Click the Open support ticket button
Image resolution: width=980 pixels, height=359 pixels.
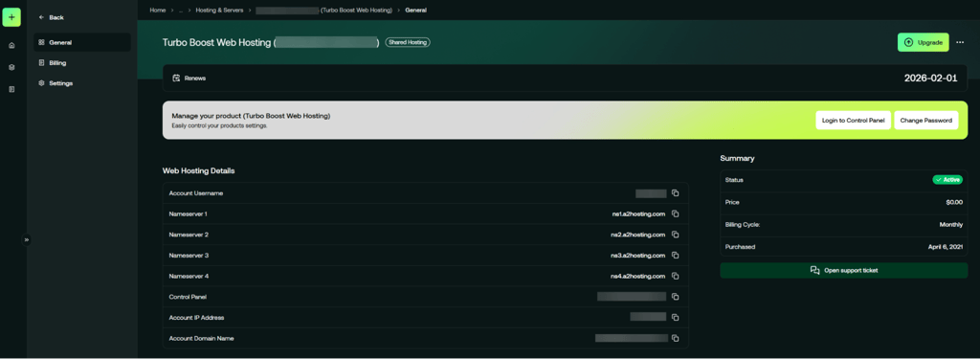[844, 270]
